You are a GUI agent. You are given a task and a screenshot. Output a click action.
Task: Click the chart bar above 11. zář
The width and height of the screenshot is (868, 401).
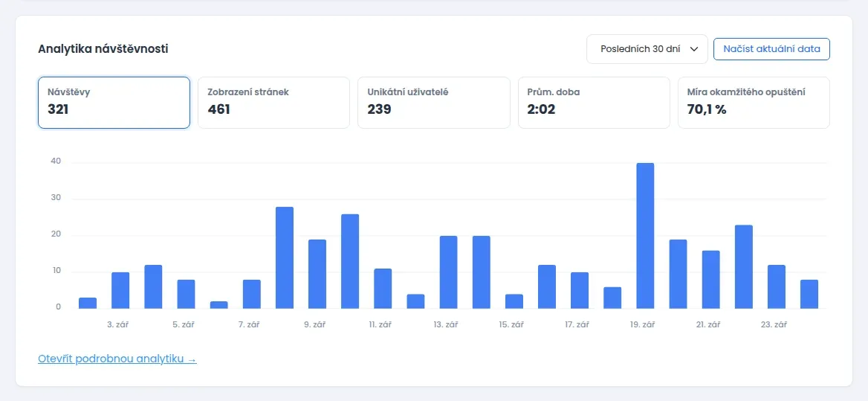click(x=383, y=289)
